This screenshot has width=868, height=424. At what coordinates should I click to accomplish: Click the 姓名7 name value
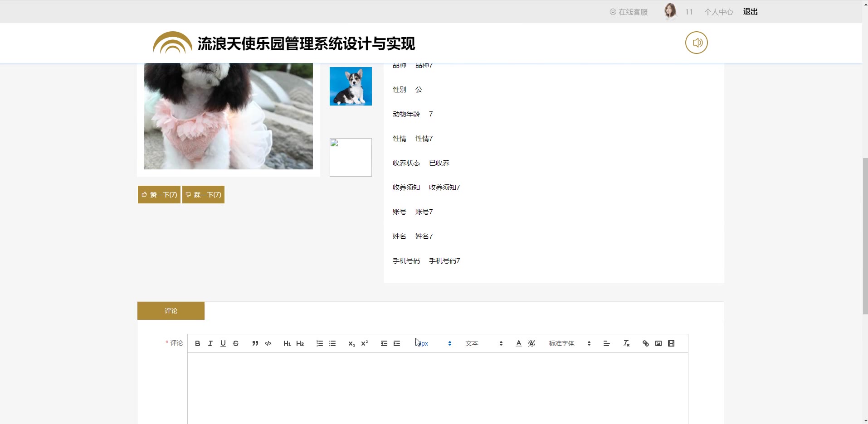click(424, 236)
